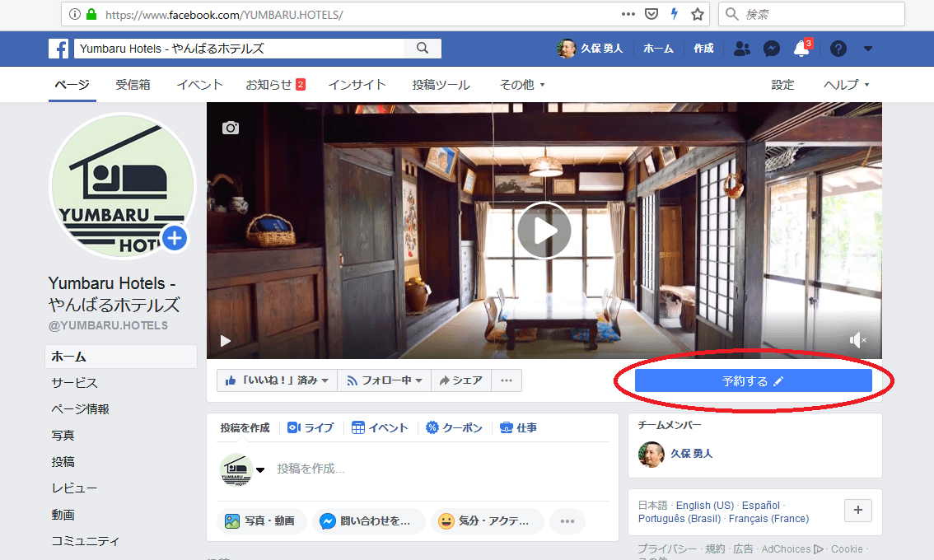Open the Messenger icon in top bar
Screen dimensions: 934x560
pos(772,49)
